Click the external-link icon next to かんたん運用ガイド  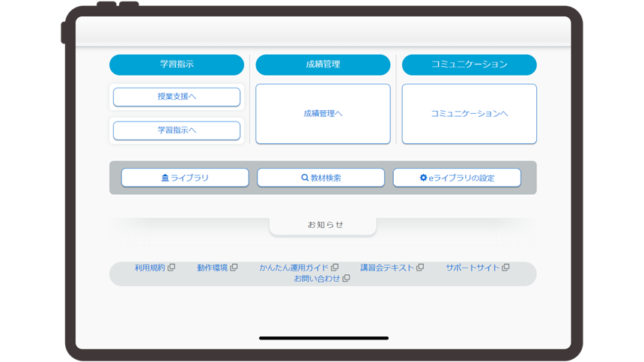(335, 268)
